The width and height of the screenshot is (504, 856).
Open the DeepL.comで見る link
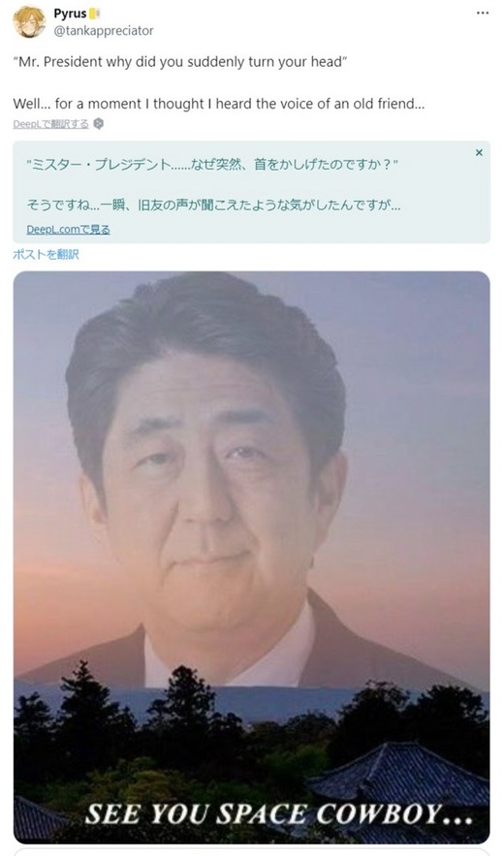pyautogui.click(x=68, y=230)
